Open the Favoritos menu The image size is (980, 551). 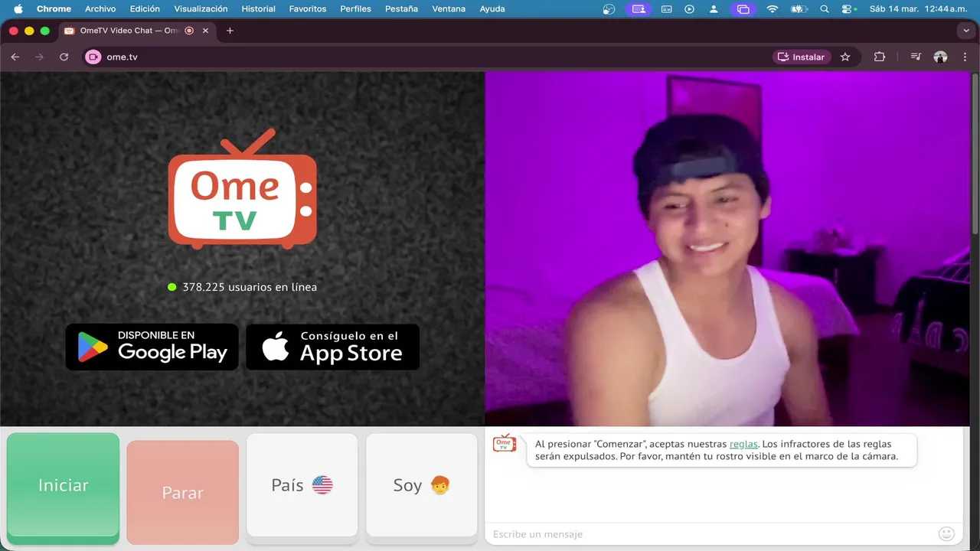pos(307,8)
